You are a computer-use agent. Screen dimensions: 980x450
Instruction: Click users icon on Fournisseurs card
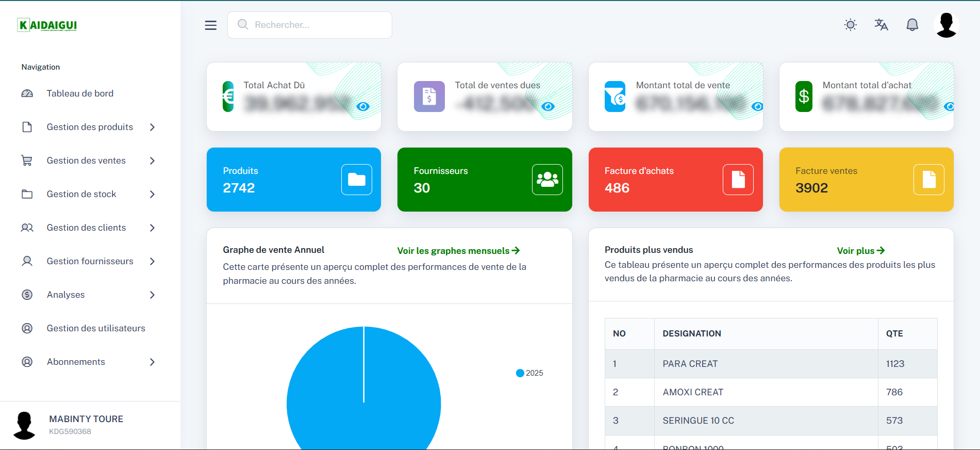(547, 180)
